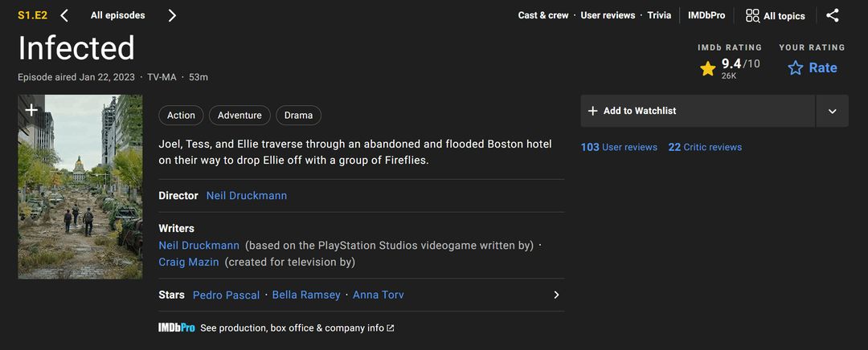Open 22 Critic reviews link

[x=705, y=147]
